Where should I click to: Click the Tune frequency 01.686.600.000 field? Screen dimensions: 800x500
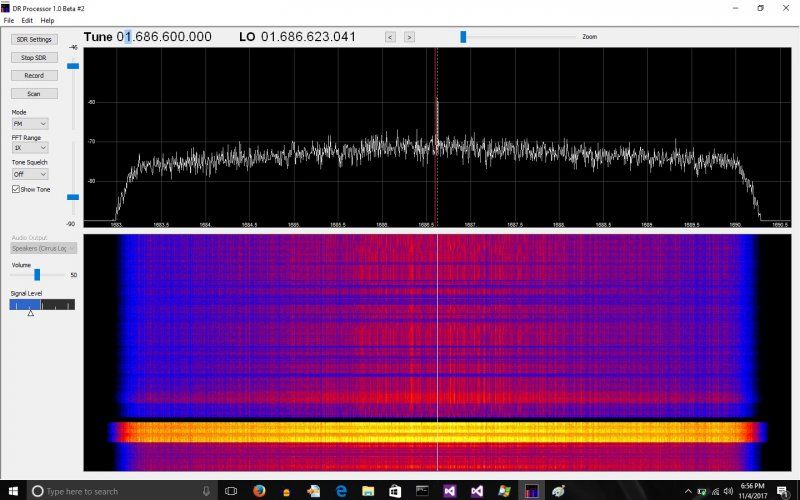coord(164,37)
